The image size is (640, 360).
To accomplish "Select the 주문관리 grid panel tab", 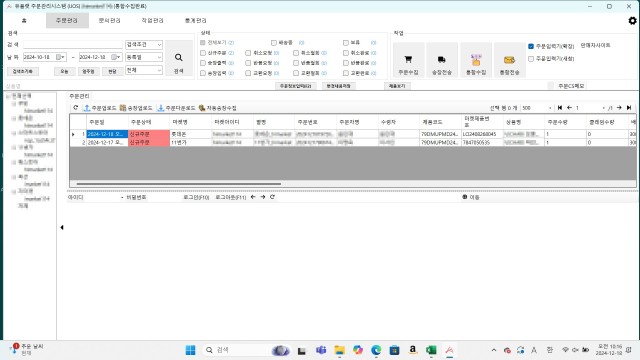I will click(79, 96).
